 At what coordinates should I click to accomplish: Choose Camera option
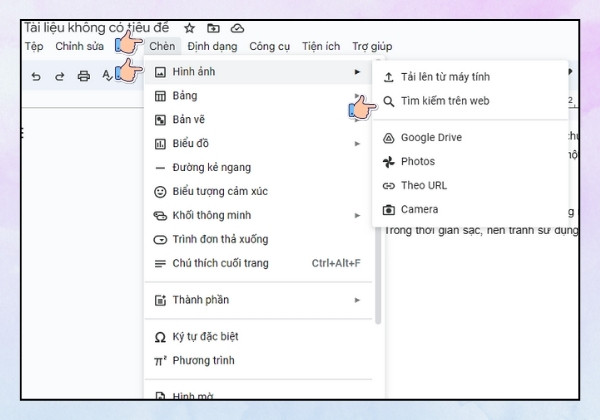point(470,210)
